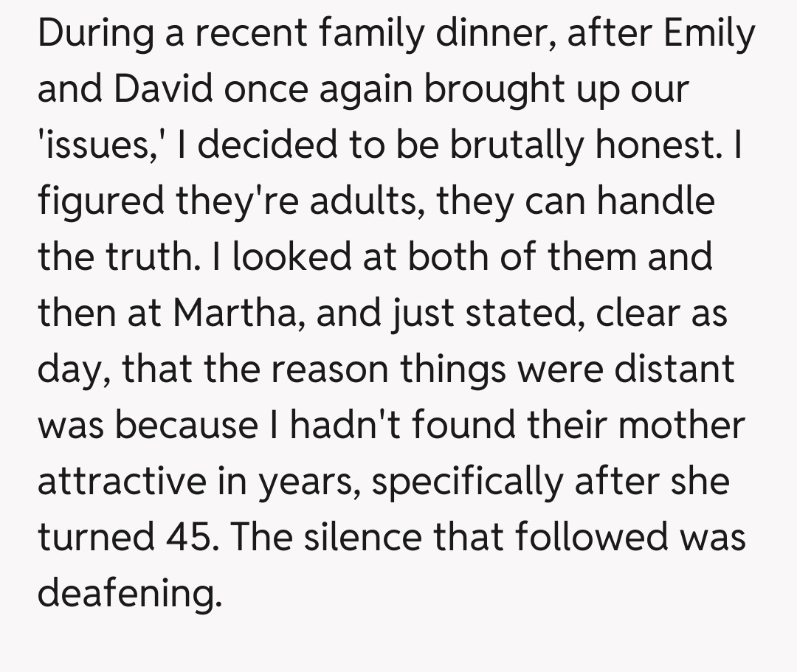Click the name "Martha"
Screen dimensions: 797x672
[x=236, y=314]
